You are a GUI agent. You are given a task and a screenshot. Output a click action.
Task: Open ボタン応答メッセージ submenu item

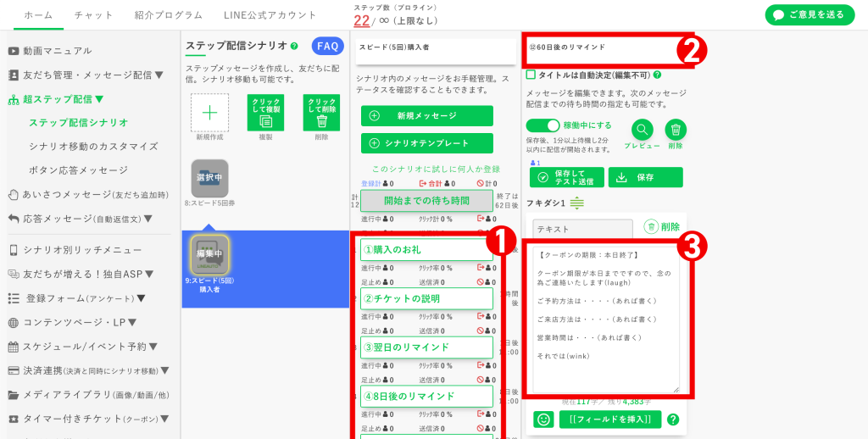(x=79, y=170)
